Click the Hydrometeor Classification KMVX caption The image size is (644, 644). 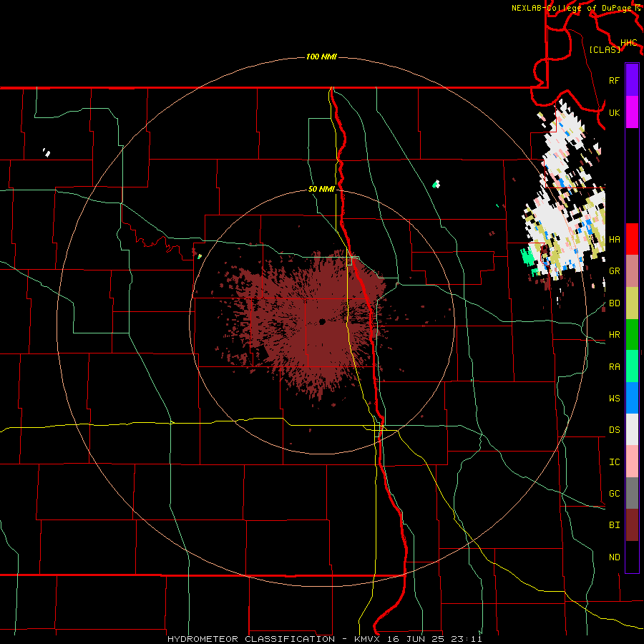(x=324, y=639)
